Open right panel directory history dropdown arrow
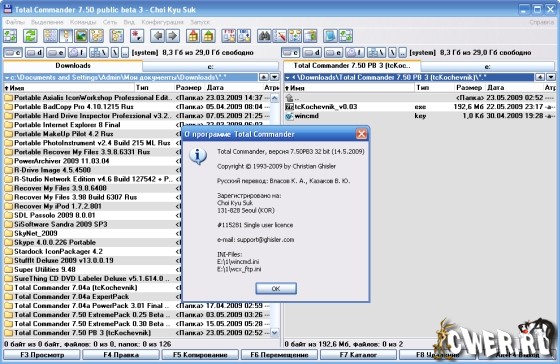 (x=551, y=77)
